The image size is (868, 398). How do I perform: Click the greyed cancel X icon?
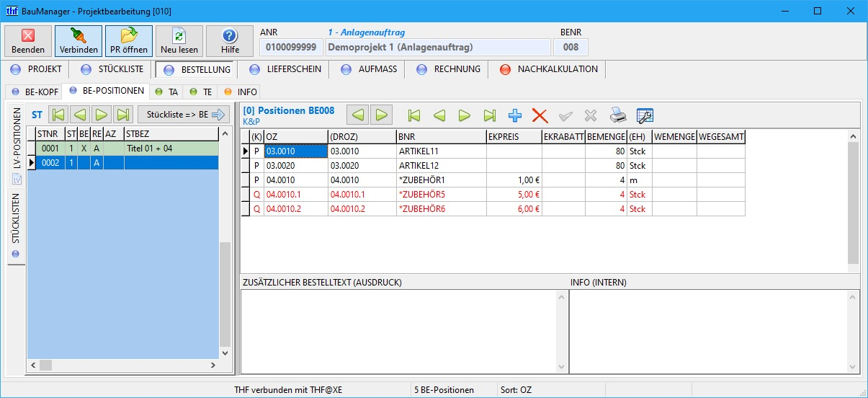pyautogui.click(x=591, y=115)
